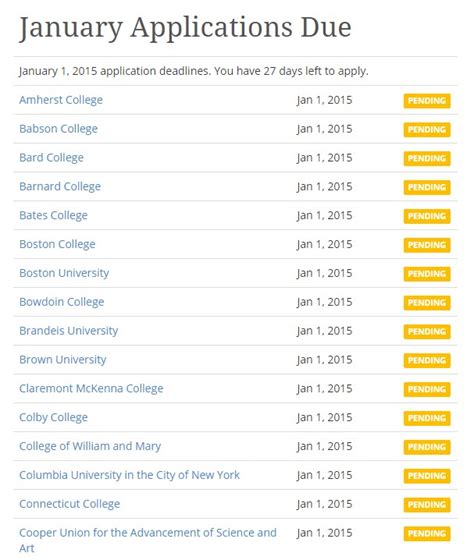This screenshot has height=560, width=474.
Task: Open Columbia University in the City of New York
Action: (x=129, y=475)
